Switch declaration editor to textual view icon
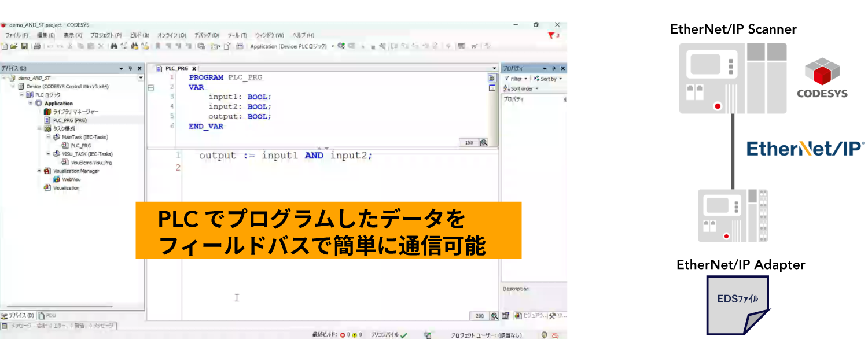The image size is (868, 347). [492, 78]
